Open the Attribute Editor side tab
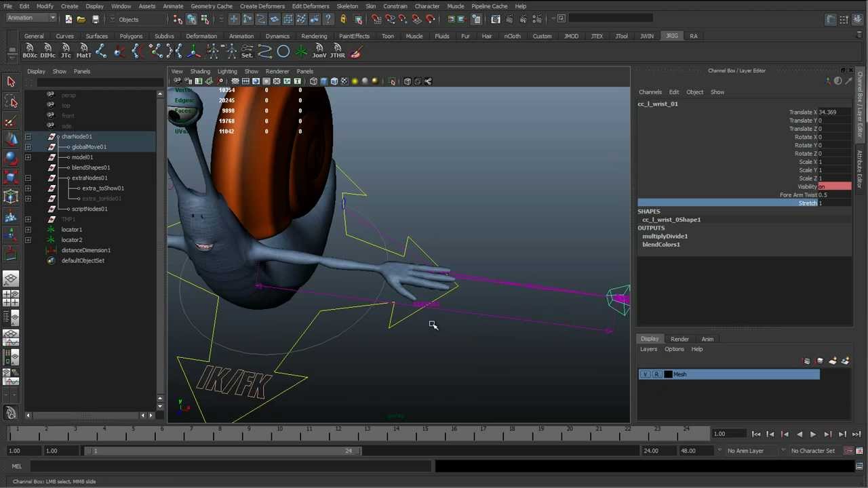This screenshot has width=868, height=488. pyautogui.click(x=860, y=169)
